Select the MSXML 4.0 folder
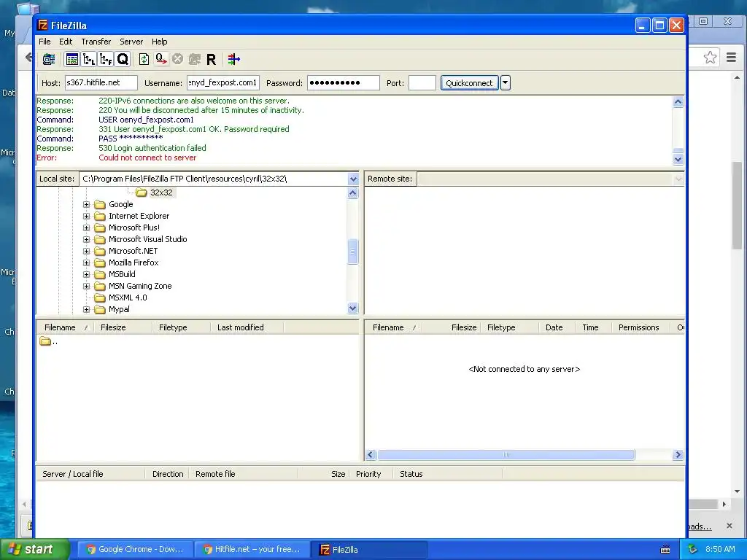The width and height of the screenshot is (747, 560). click(x=128, y=297)
